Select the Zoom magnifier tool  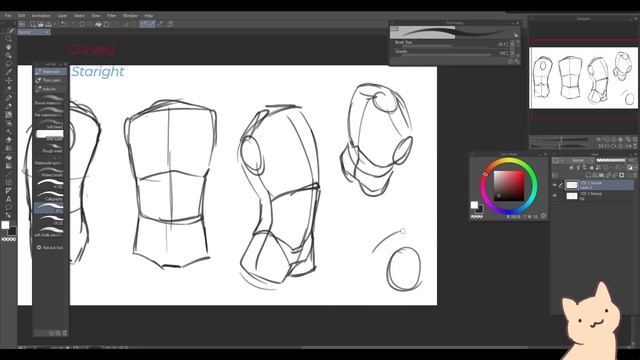(9, 39)
